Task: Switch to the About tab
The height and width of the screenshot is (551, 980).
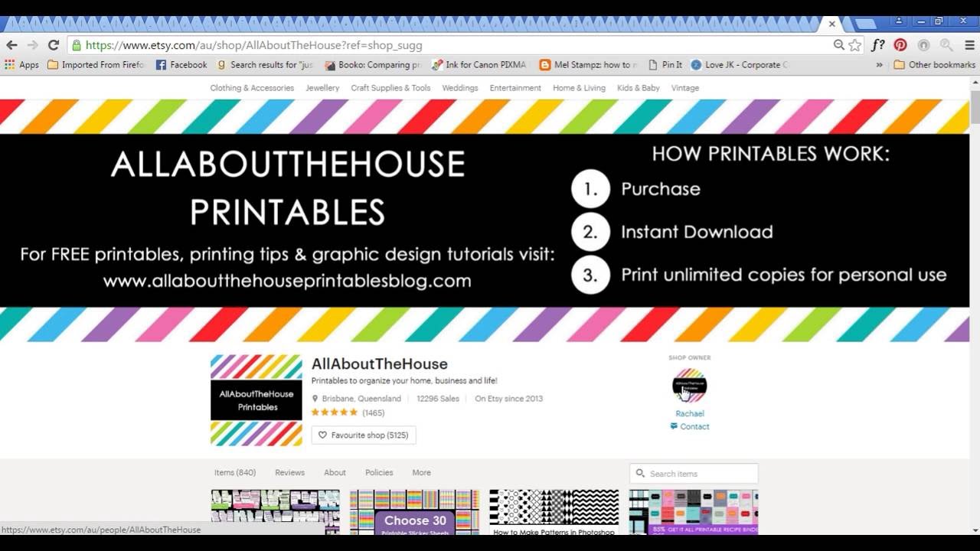Action: [335, 473]
